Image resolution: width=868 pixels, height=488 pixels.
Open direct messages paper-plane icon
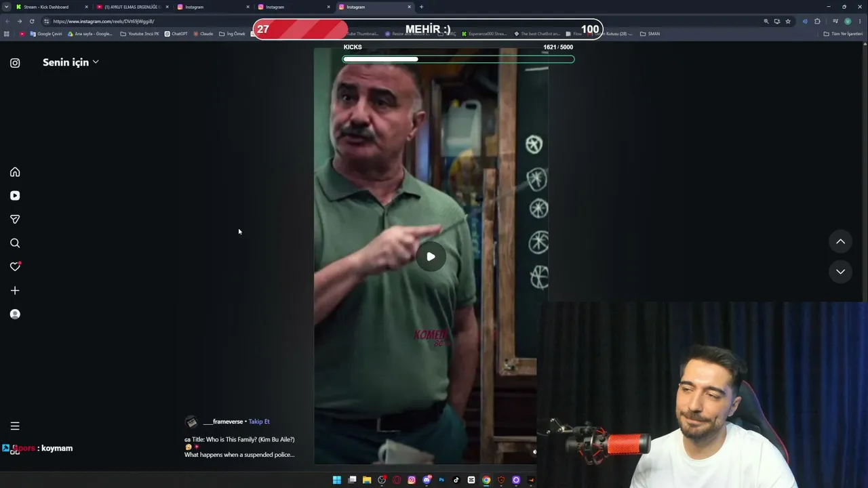(x=15, y=220)
